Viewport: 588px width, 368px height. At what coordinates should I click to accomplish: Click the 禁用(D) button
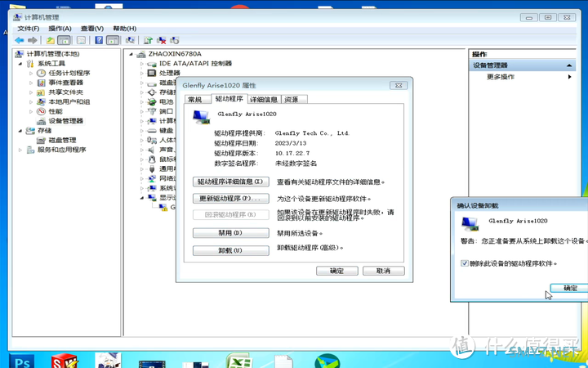click(231, 233)
